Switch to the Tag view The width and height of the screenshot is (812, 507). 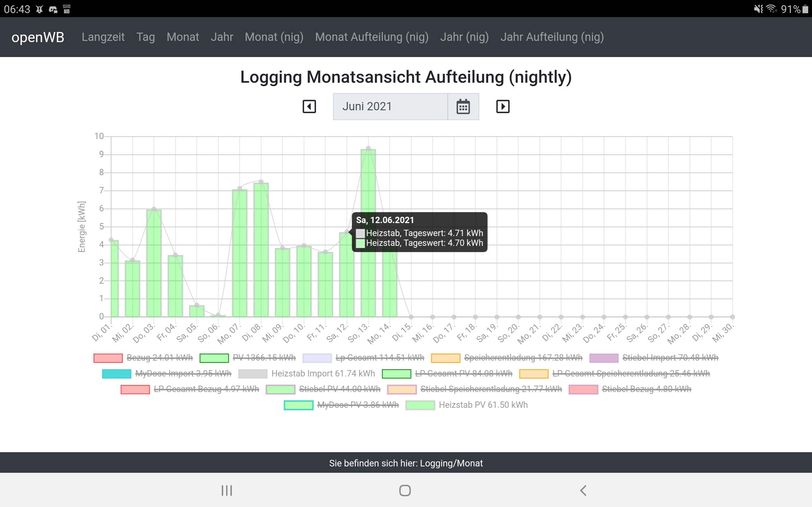[145, 37]
